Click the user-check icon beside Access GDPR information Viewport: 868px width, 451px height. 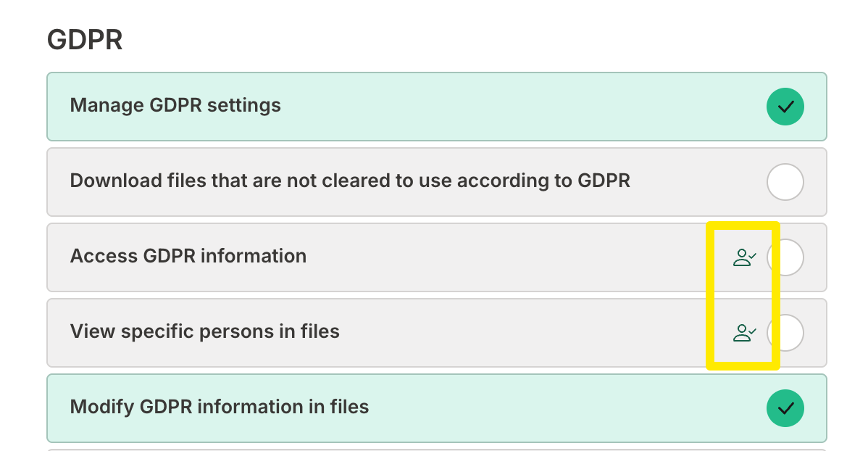[744, 257]
